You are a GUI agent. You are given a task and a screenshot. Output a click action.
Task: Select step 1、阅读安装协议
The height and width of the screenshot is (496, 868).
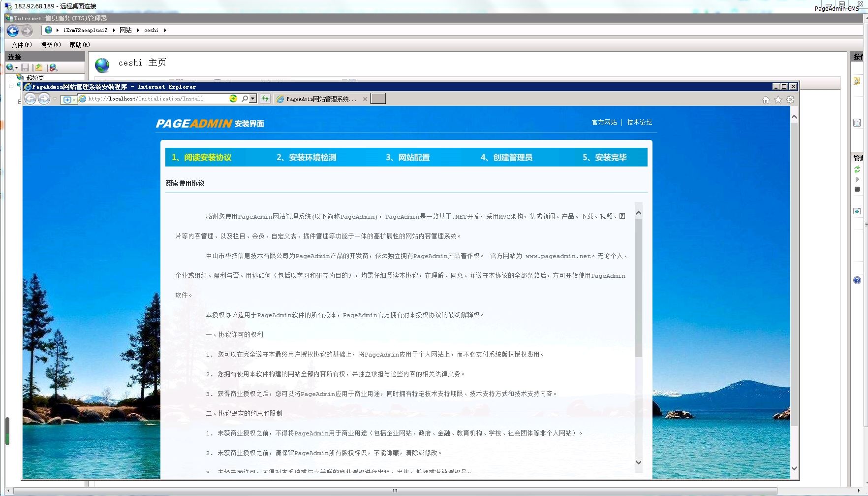202,158
